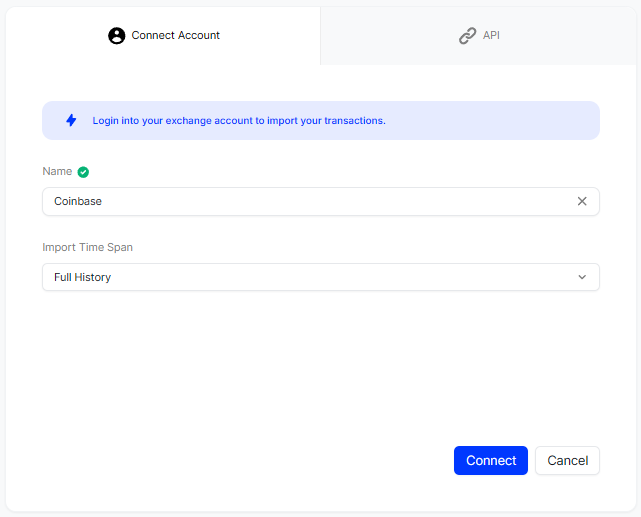Viewport: 641px width, 517px height.
Task: Open the Import Time Span dropdown
Action: pyautogui.click(x=321, y=277)
